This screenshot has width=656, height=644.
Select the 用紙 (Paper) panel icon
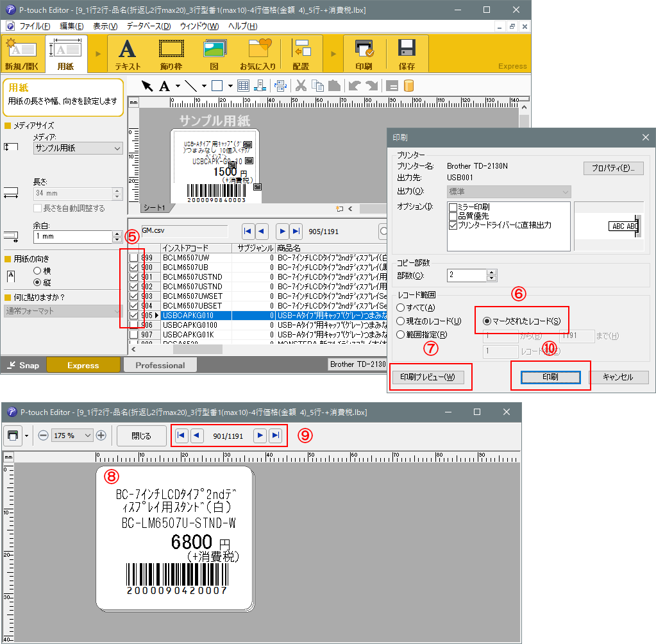65,54
